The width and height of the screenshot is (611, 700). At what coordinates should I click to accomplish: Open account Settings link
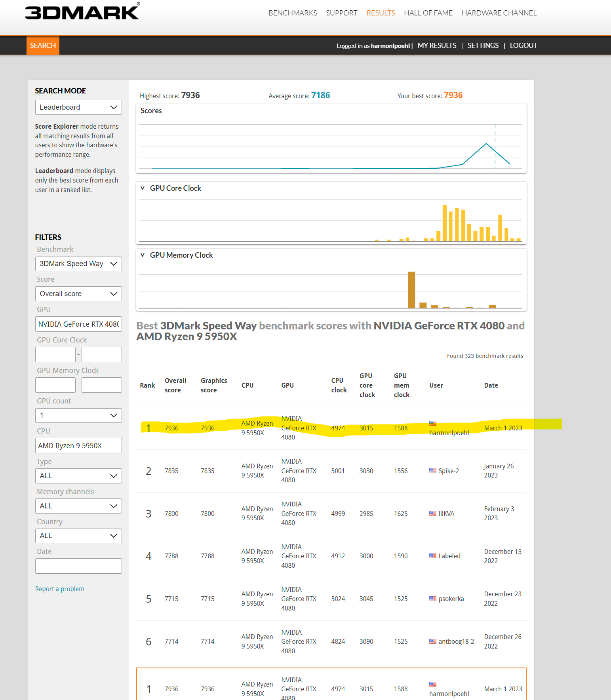tap(483, 46)
